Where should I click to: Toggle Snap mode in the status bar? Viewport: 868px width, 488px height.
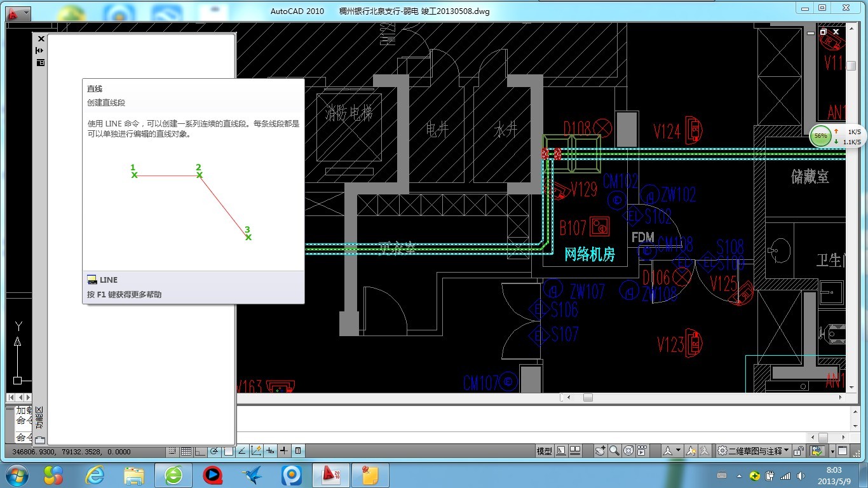(172, 451)
